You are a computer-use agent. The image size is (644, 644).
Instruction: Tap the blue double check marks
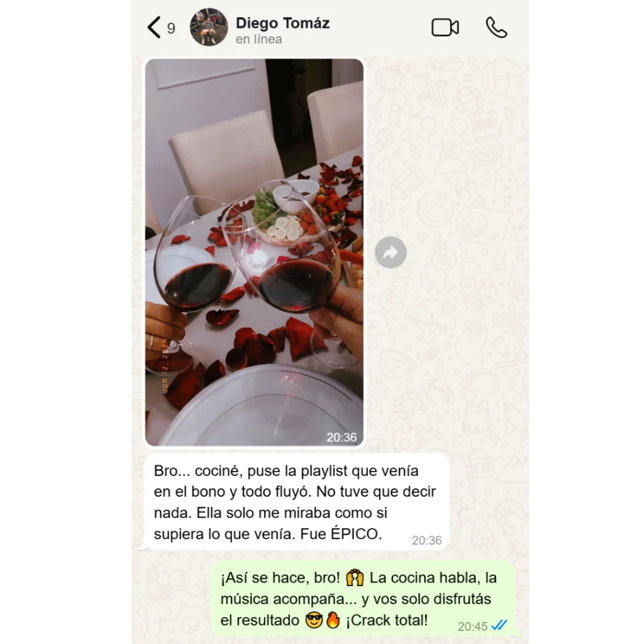coord(499,625)
